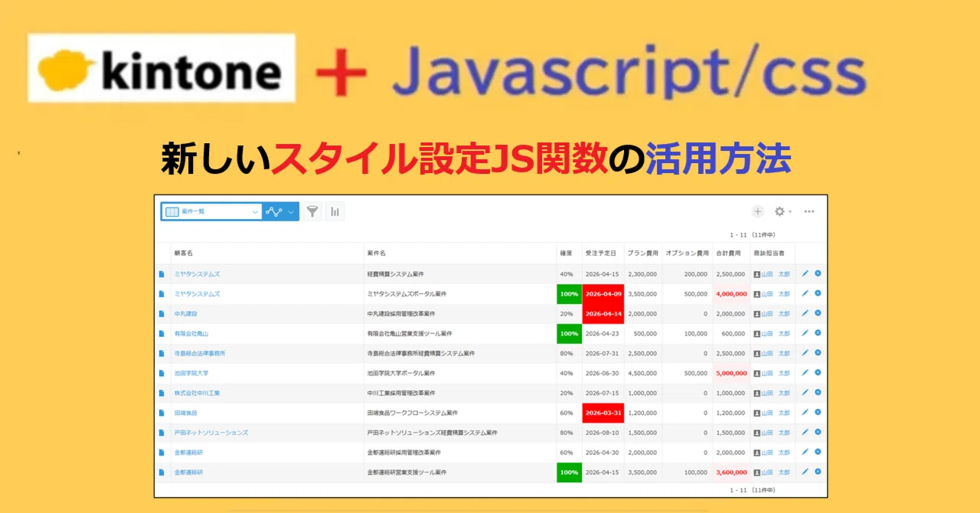Viewport: 980px width, 513px height.
Task: Delete the ミヤタシステムズポータル案件 row
Action: pyautogui.click(x=818, y=293)
